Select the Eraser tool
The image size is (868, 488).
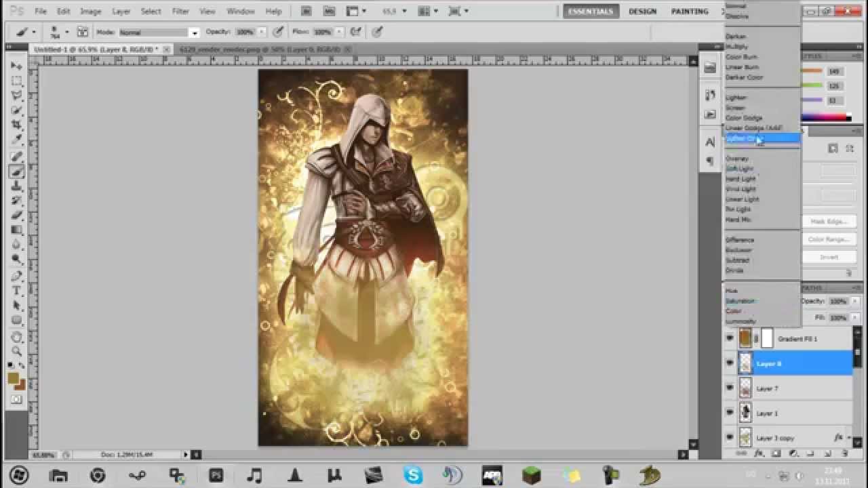pyautogui.click(x=17, y=216)
